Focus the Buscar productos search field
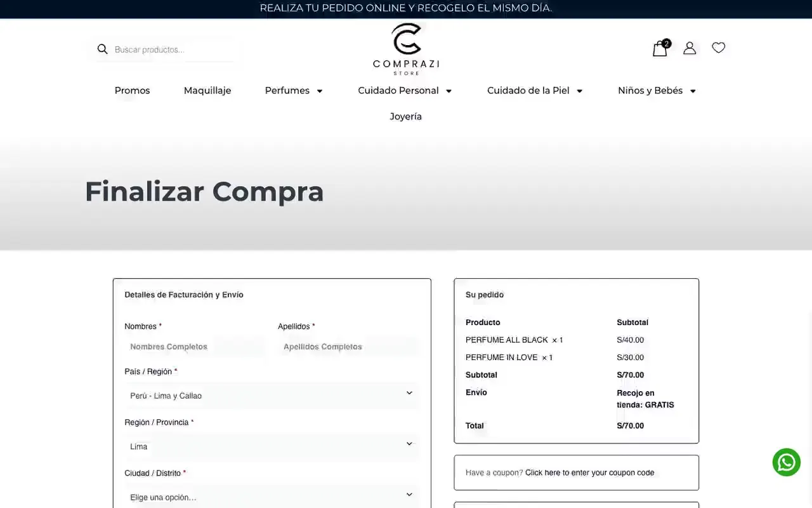The height and width of the screenshot is (508, 812). coord(173,50)
